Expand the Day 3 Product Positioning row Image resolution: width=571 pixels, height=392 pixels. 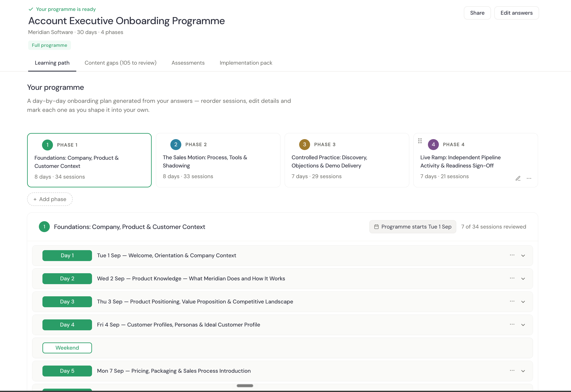523,302
